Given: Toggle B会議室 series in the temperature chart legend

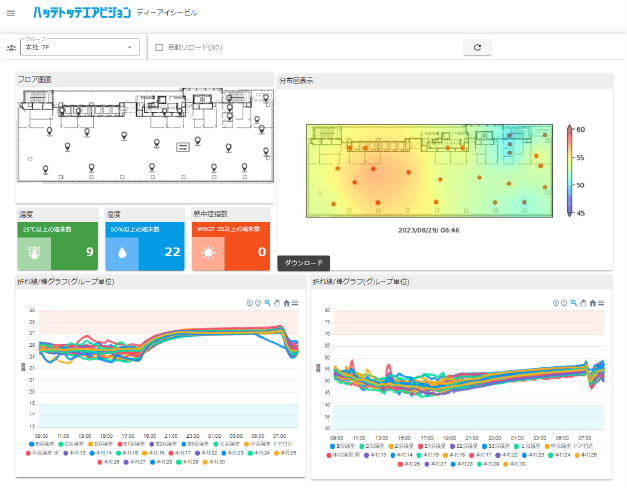Looking at the screenshot, I should pyautogui.click(x=42, y=444).
